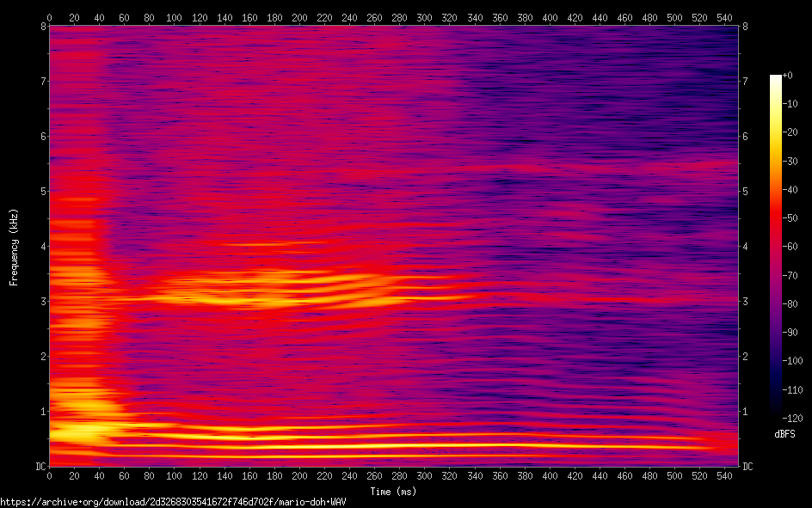This screenshot has height=508, width=812.
Task: Click the 8 kHz label on right frequency axis
Action: pyautogui.click(x=745, y=26)
